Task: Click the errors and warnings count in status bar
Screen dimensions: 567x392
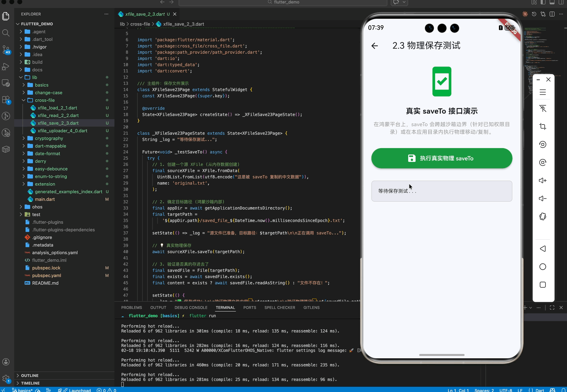Action: coord(107,390)
